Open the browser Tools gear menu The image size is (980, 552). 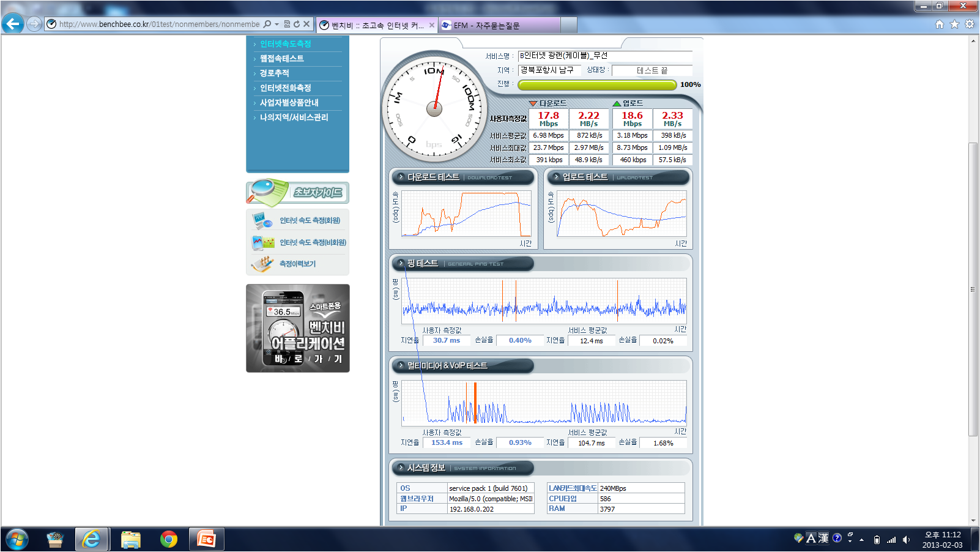970,24
